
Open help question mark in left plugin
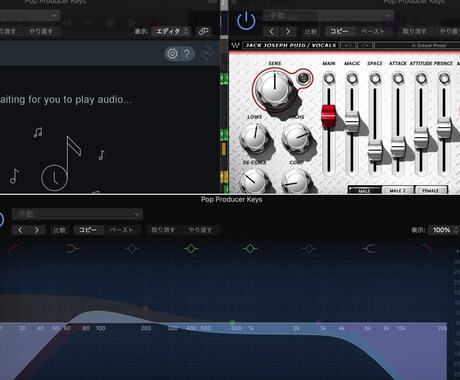point(187,54)
